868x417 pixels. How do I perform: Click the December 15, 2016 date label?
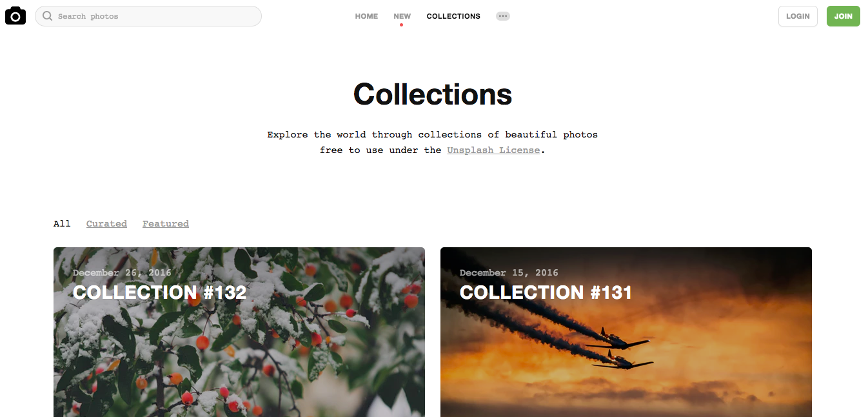point(509,272)
